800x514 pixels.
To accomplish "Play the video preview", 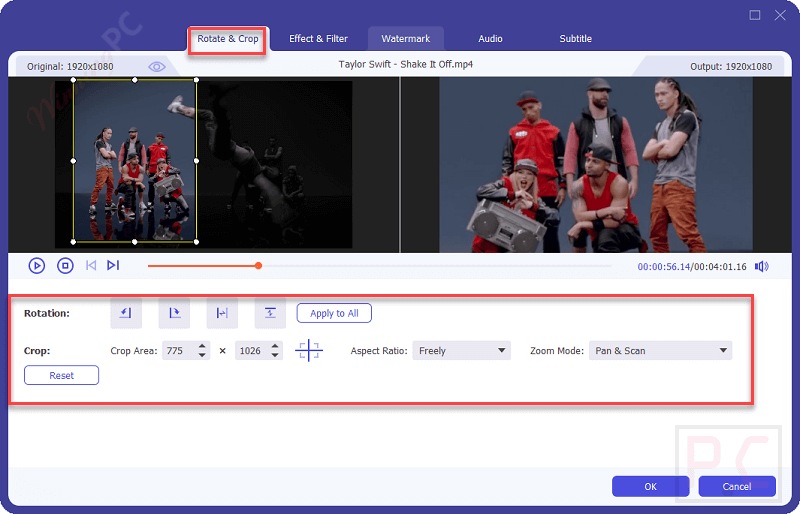I will point(37,265).
